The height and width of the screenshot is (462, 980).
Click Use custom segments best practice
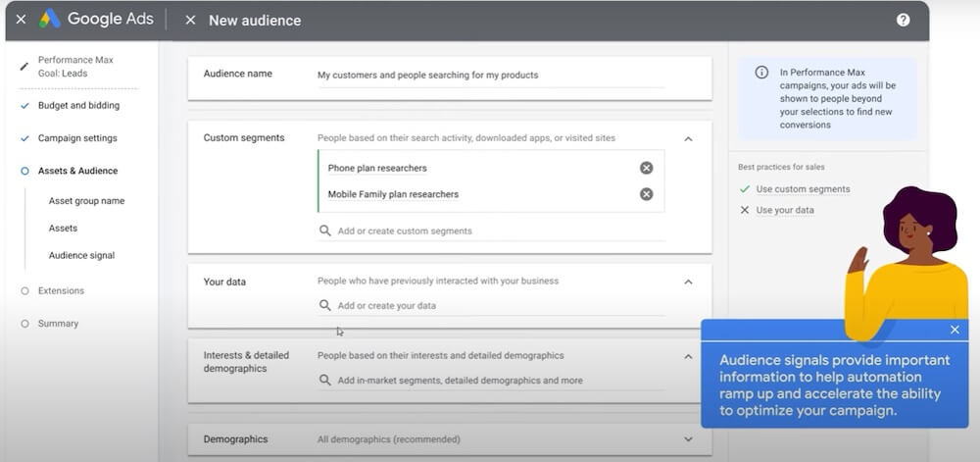(x=803, y=188)
